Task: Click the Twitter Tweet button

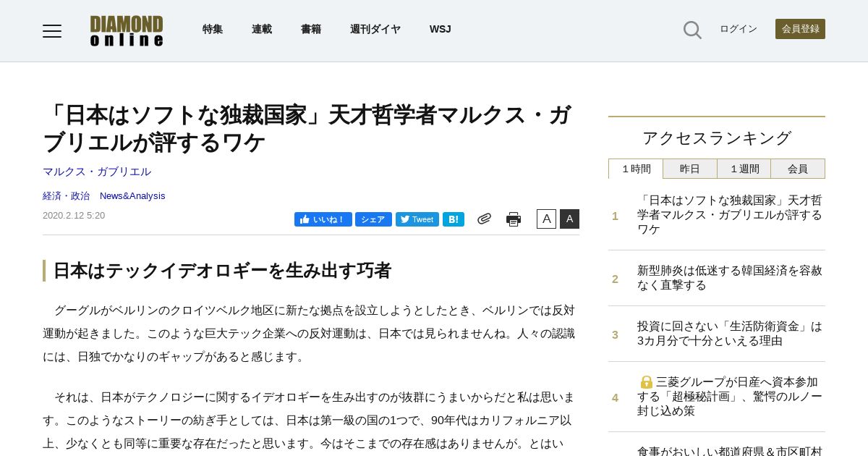Action: [417, 219]
